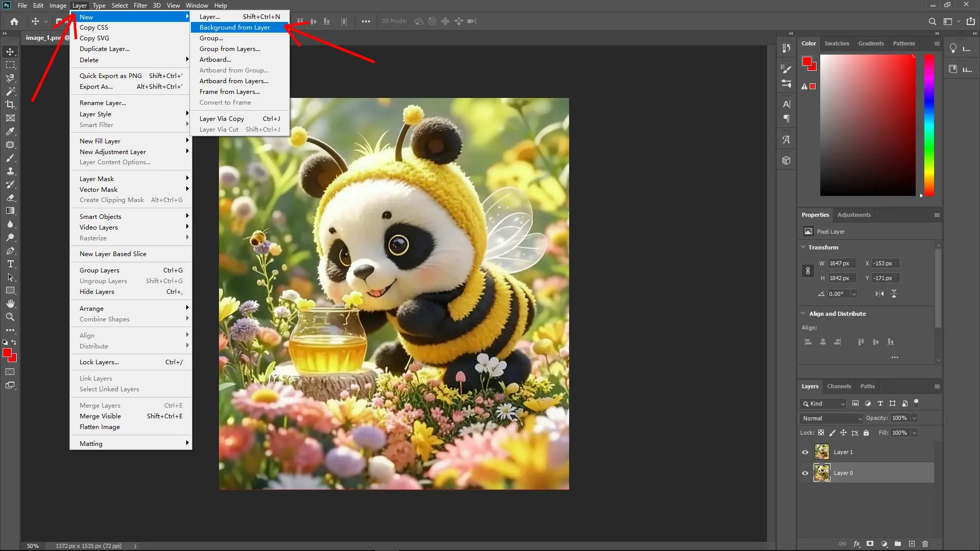Switch to the Channels tab
980x551 pixels.
click(839, 386)
